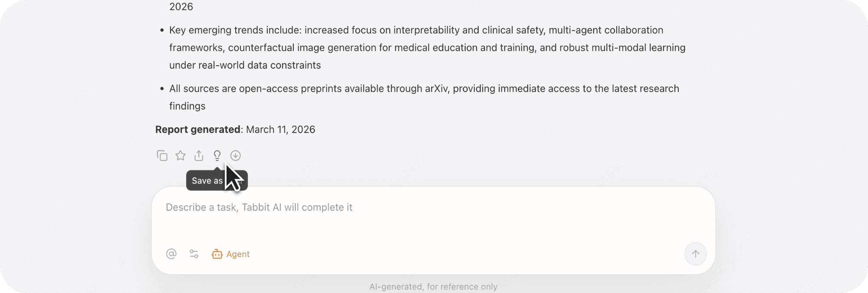The height and width of the screenshot is (293, 868).
Task: Click the circled down-arrow download icon
Action: point(236,156)
